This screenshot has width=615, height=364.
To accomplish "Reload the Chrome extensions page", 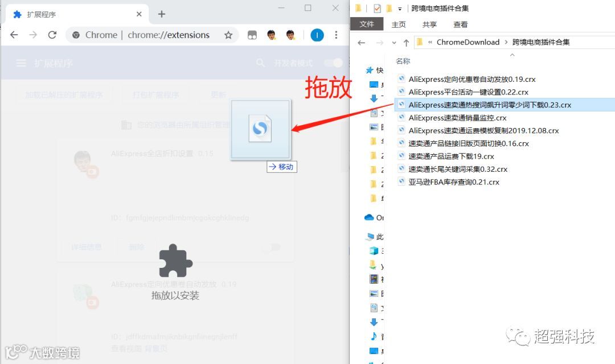I will (52, 35).
